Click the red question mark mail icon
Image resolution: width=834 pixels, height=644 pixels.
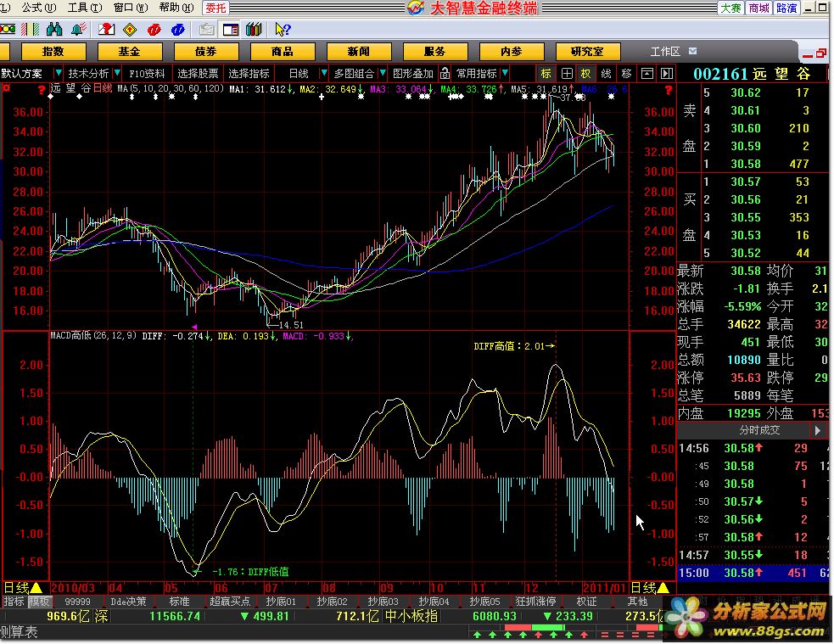pos(106,29)
